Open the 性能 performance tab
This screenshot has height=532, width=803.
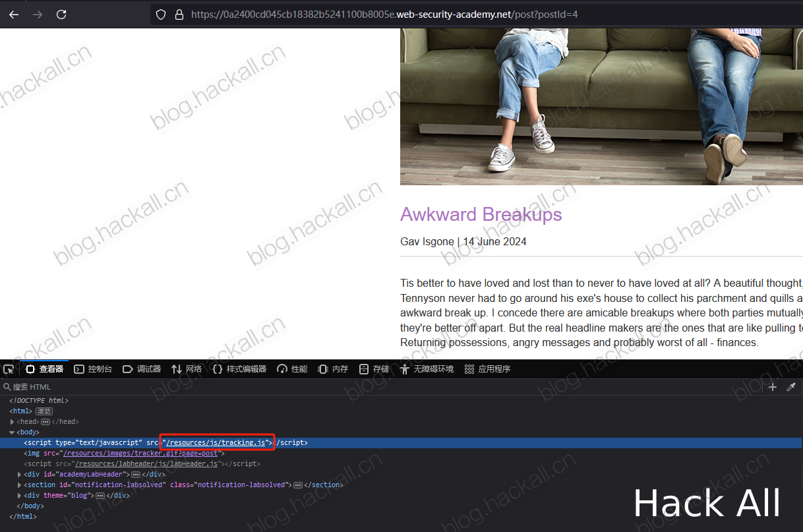pyautogui.click(x=292, y=369)
